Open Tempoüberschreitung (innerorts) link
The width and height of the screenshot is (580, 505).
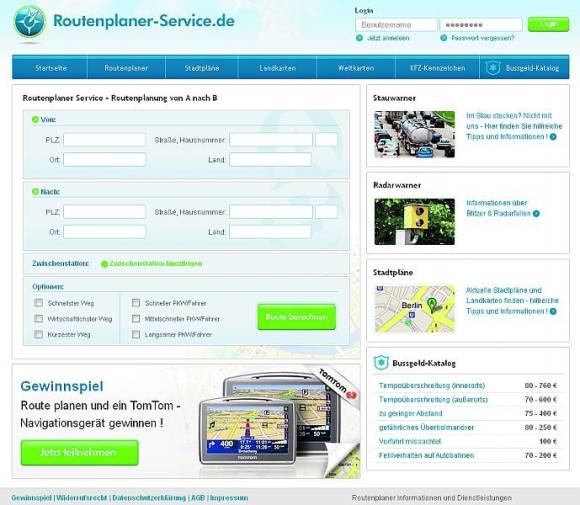[432, 386]
